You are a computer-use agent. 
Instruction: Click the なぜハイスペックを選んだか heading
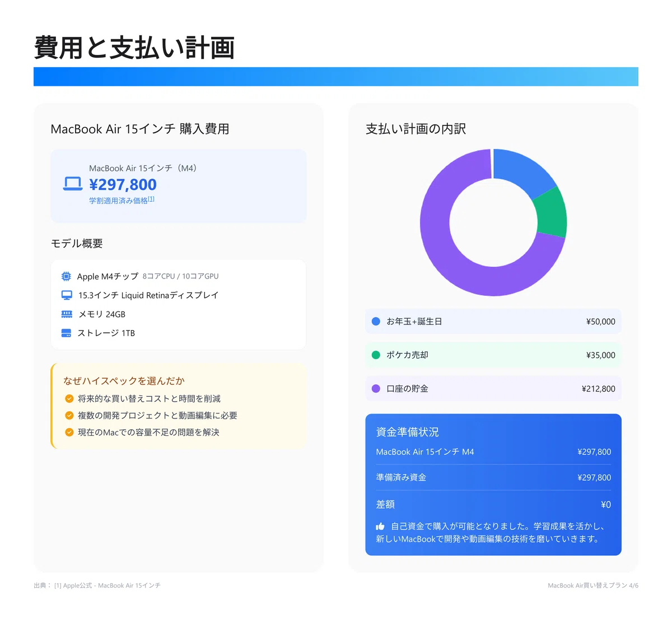point(124,381)
